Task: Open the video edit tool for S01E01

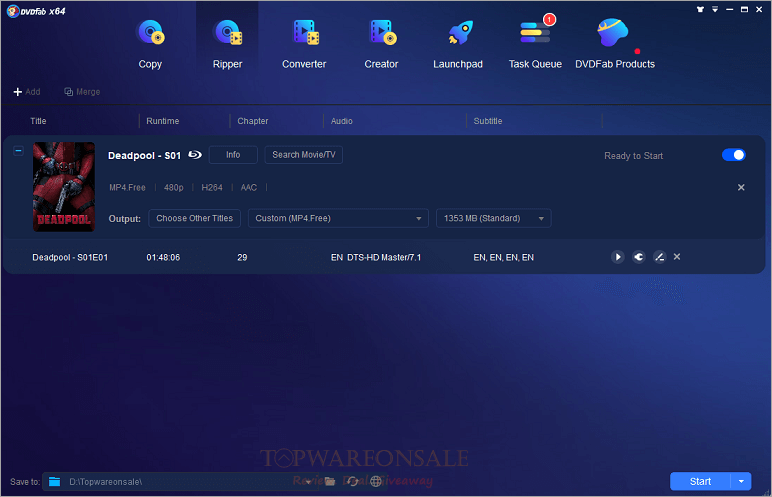Action: click(x=659, y=257)
